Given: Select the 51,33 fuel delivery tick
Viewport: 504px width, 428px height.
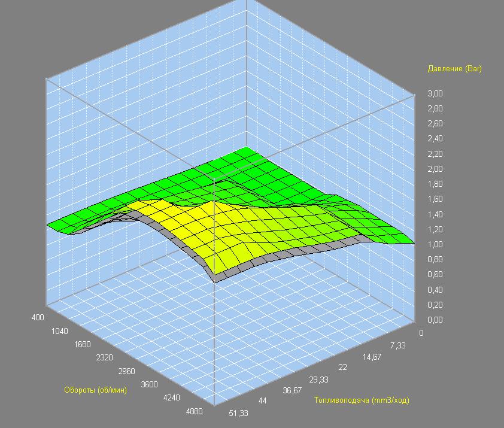Looking at the screenshot, I should coord(238,413).
